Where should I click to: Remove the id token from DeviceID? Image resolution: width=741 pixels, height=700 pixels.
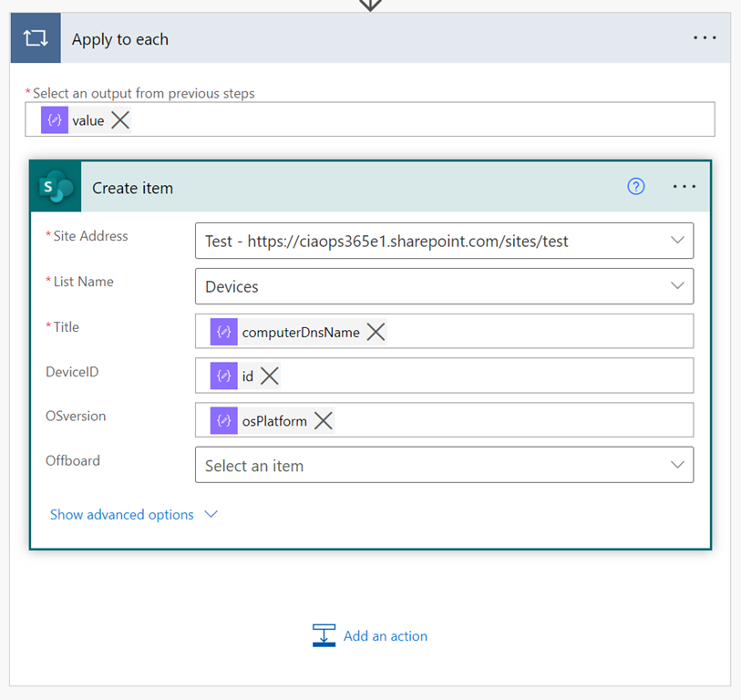269,376
